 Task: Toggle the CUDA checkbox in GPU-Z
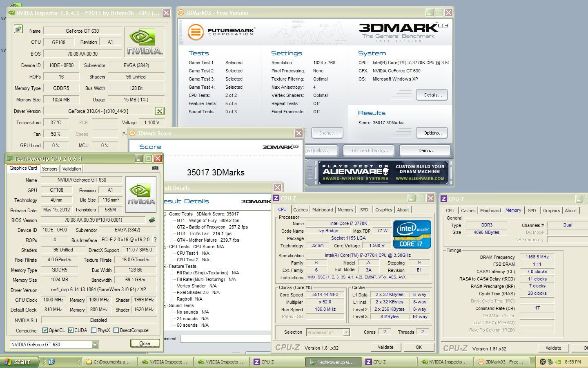click(x=71, y=330)
